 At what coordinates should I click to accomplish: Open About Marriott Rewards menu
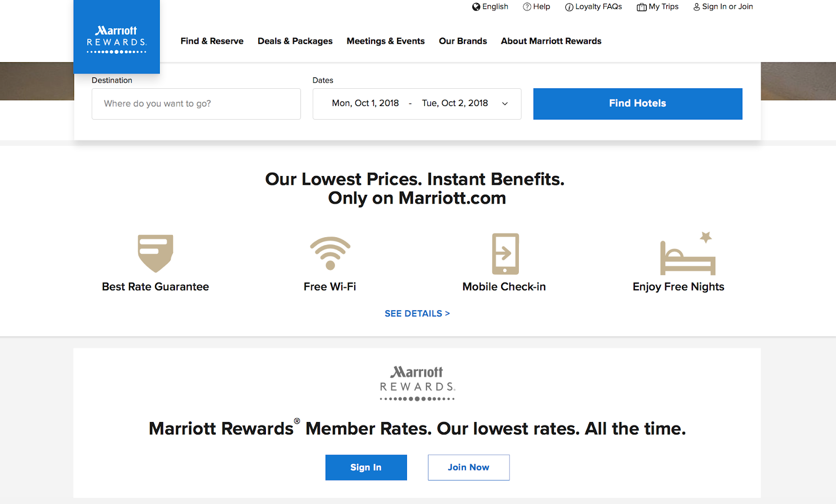pos(551,41)
